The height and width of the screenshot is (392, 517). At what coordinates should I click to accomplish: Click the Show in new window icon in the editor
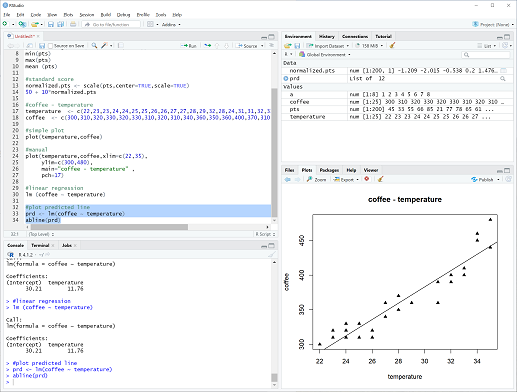point(29,46)
